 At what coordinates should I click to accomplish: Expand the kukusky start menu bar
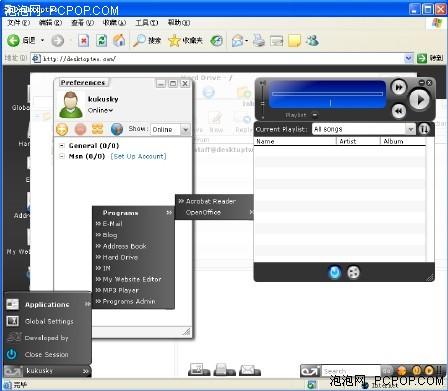coord(47,371)
